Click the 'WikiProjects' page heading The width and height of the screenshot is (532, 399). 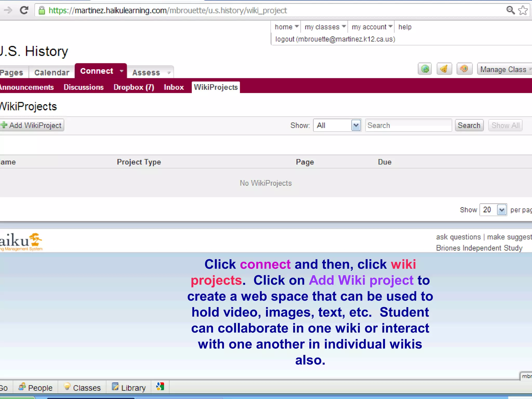pyautogui.click(x=28, y=107)
